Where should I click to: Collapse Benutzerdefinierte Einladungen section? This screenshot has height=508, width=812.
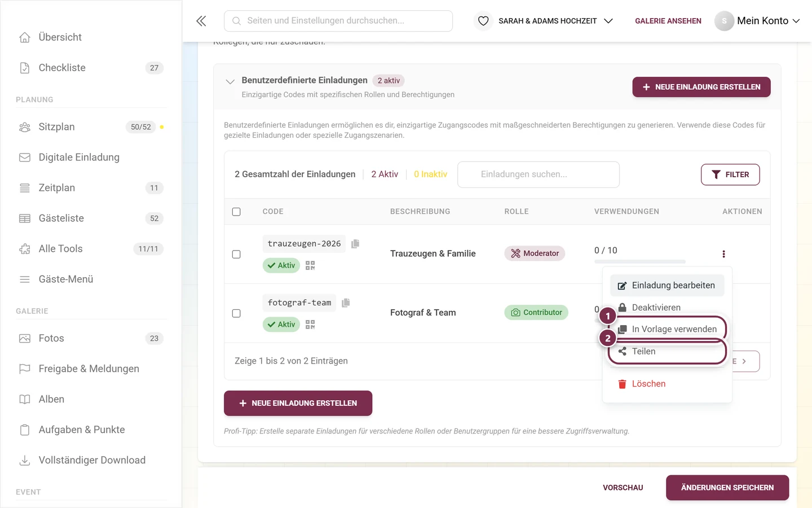click(x=230, y=82)
